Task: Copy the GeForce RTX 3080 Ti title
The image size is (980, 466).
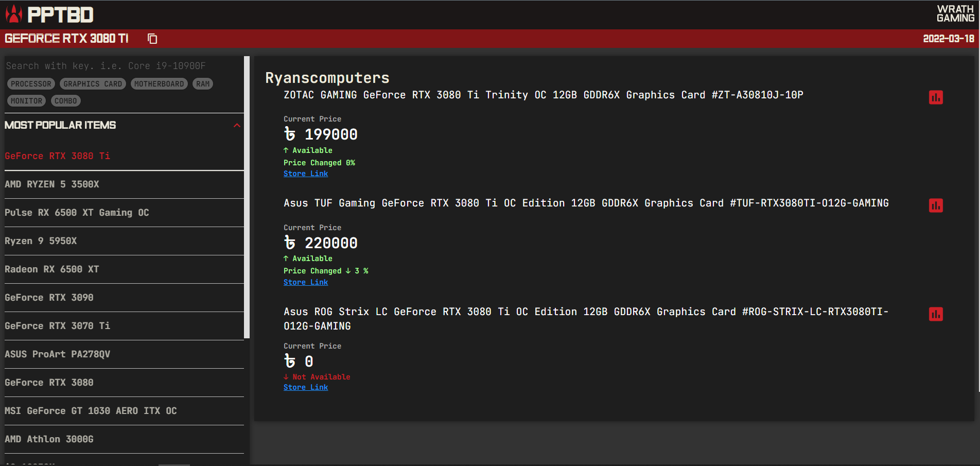Action: coord(152,39)
